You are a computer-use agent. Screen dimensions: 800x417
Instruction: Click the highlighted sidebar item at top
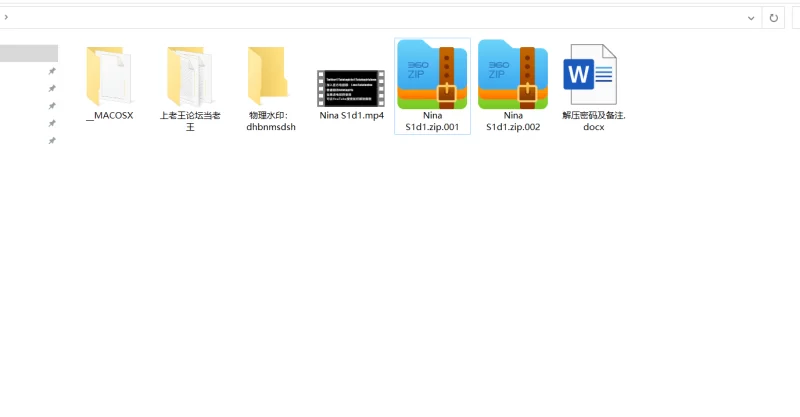pyautogui.click(x=29, y=53)
